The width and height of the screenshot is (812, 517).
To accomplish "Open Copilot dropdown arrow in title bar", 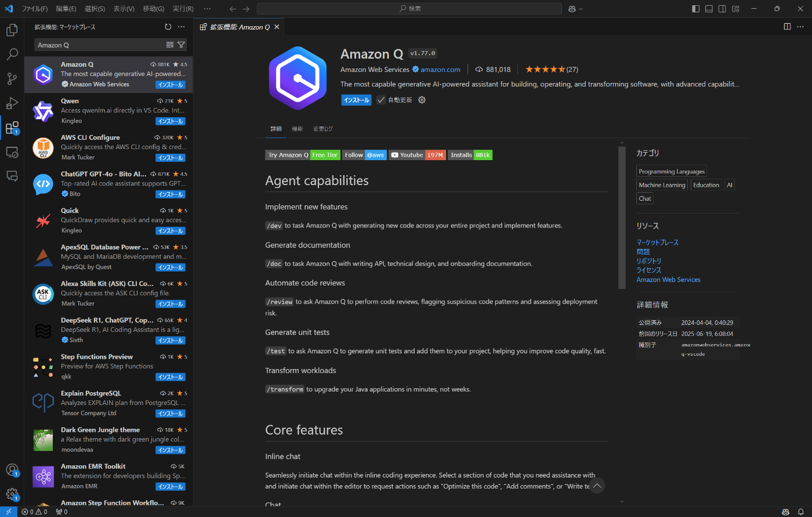I will click(581, 9).
